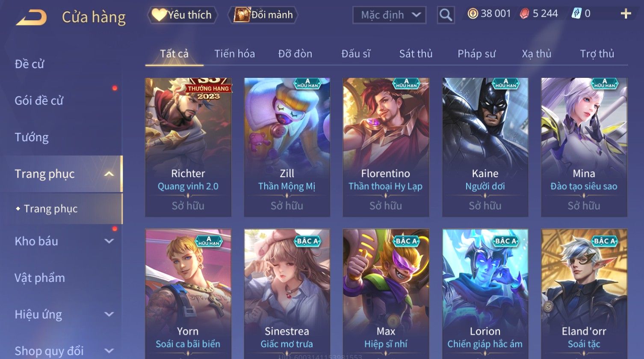This screenshot has height=359, width=644.
Task: Select the Tiến hóa filter tab
Action: (x=234, y=54)
